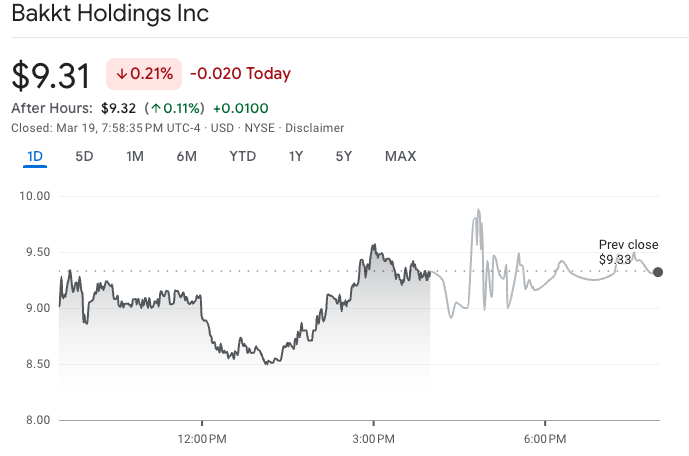View the 5Y price history
Viewport: 689px width, 456px height.
pyautogui.click(x=344, y=156)
